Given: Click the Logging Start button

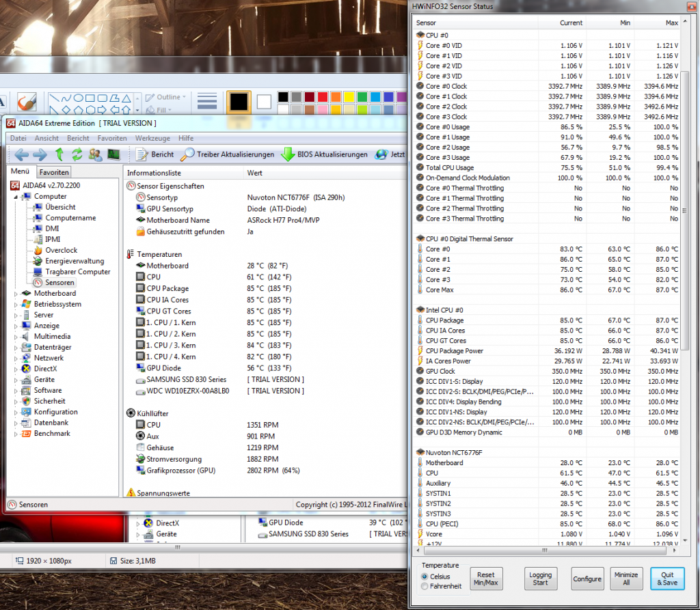Looking at the screenshot, I should (x=540, y=579).
